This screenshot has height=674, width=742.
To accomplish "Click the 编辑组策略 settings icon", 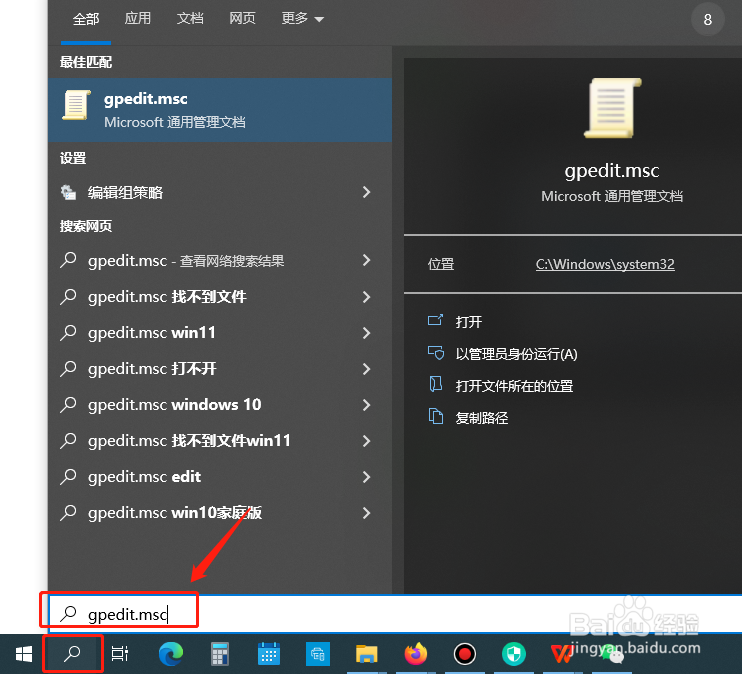I will [x=68, y=192].
